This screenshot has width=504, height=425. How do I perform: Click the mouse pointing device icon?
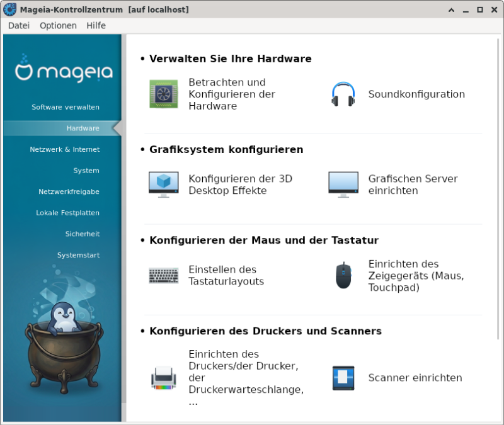(343, 275)
